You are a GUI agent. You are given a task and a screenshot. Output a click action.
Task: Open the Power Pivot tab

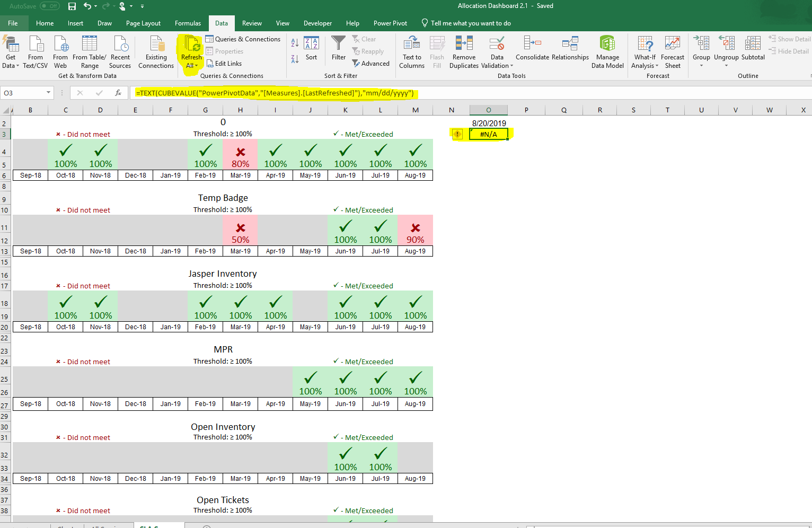[390, 23]
